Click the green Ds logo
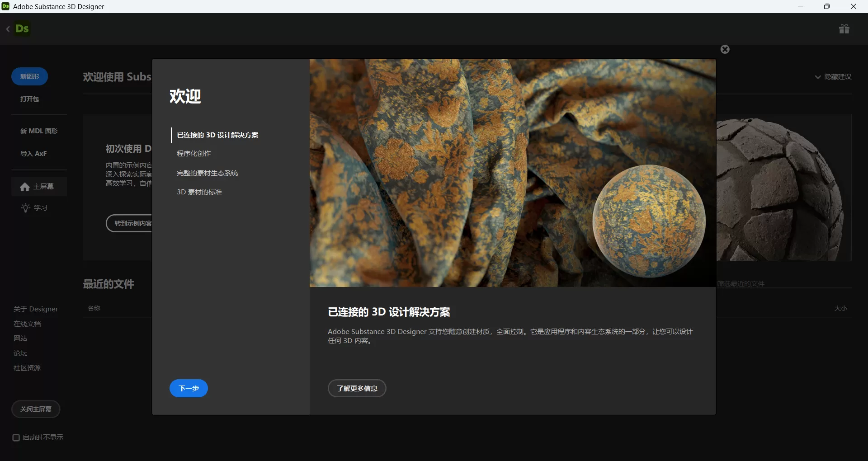This screenshot has width=868, height=461. (x=22, y=28)
